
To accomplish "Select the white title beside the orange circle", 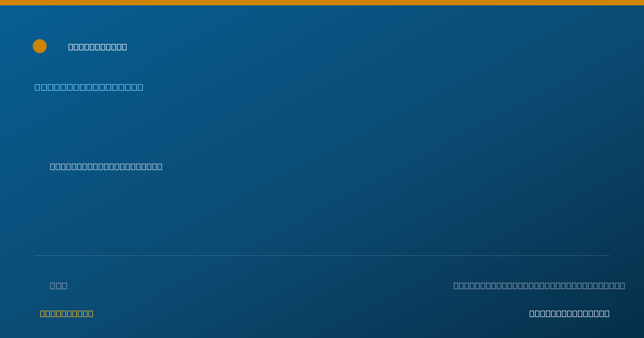I will coord(98,47).
